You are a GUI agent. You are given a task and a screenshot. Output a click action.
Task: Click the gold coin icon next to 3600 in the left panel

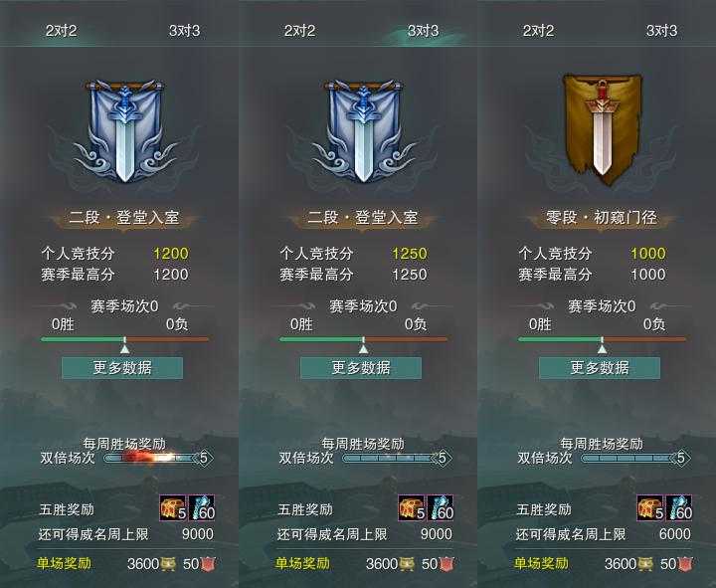(168, 564)
